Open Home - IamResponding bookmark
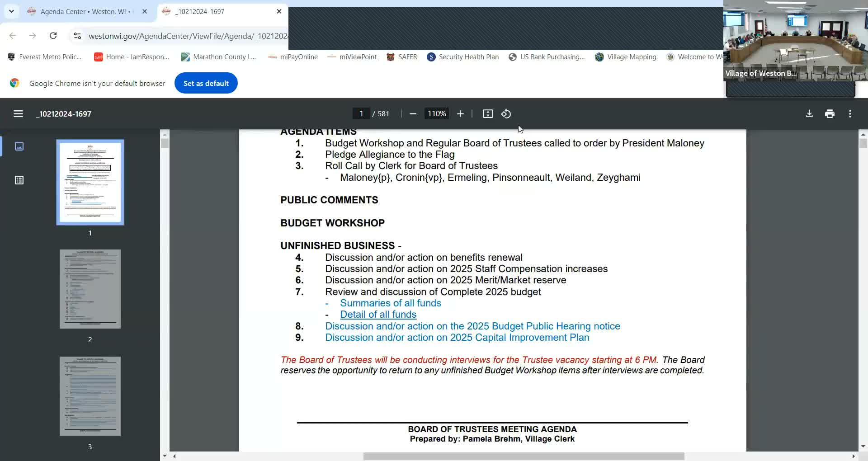Image resolution: width=868 pixels, height=461 pixels. [x=132, y=57]
